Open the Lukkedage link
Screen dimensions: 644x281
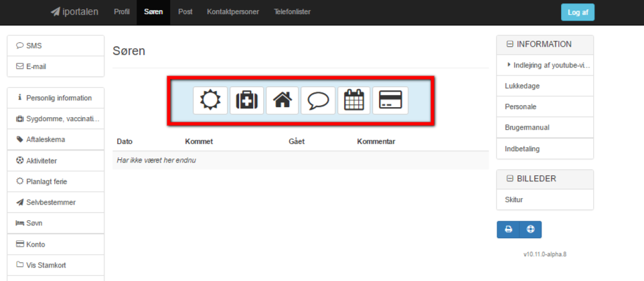(x=545, y=86)
